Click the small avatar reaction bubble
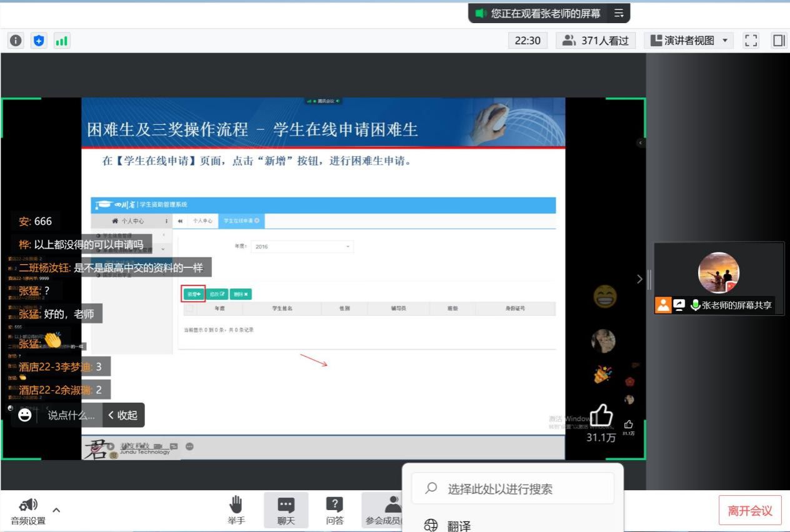 [603, 341]
